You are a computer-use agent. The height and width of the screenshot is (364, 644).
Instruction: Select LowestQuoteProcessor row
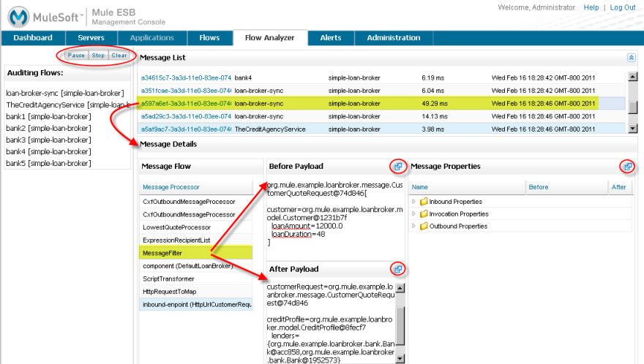pos(196,227)
